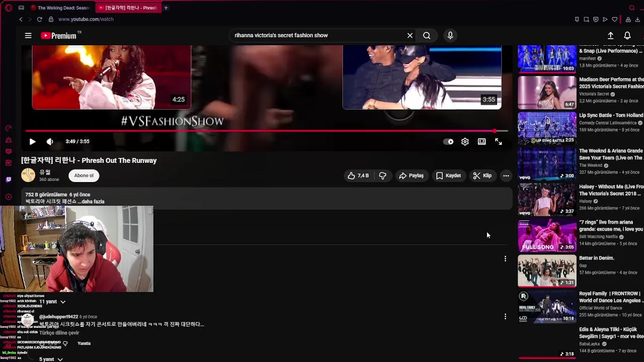Open tab search magnifier in title bar
Screen dimensions: 644x362
[x=632, y=8]
